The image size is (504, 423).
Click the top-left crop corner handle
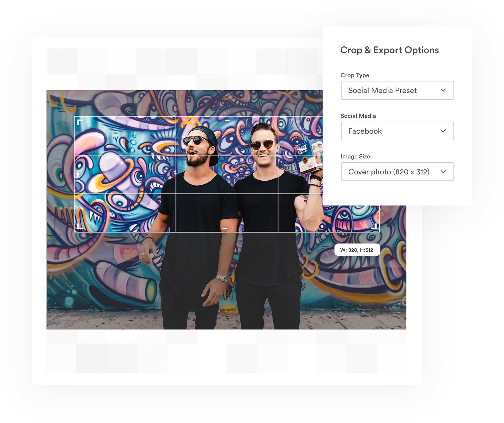click(x=80, y=122)
